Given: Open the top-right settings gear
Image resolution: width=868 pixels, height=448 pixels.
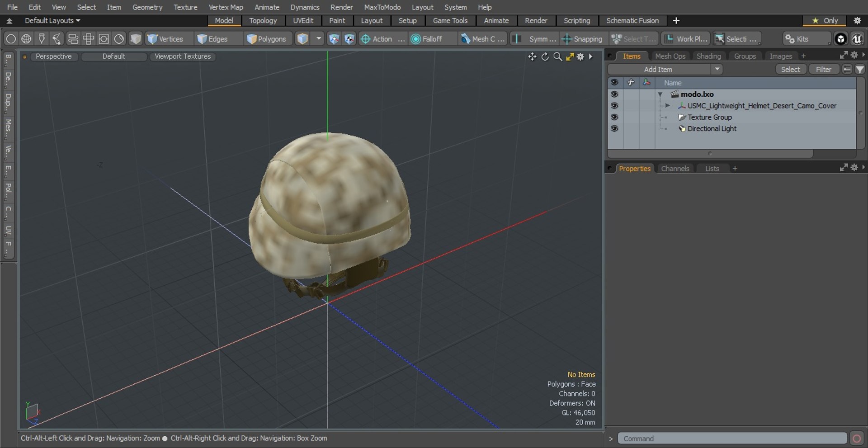Looking at the screenshot, I should (x=857, y=20).
